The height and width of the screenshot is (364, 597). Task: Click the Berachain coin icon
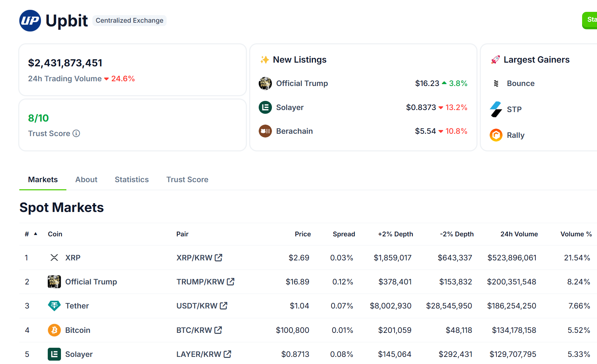pyautogui.click(x=265, y=131)
